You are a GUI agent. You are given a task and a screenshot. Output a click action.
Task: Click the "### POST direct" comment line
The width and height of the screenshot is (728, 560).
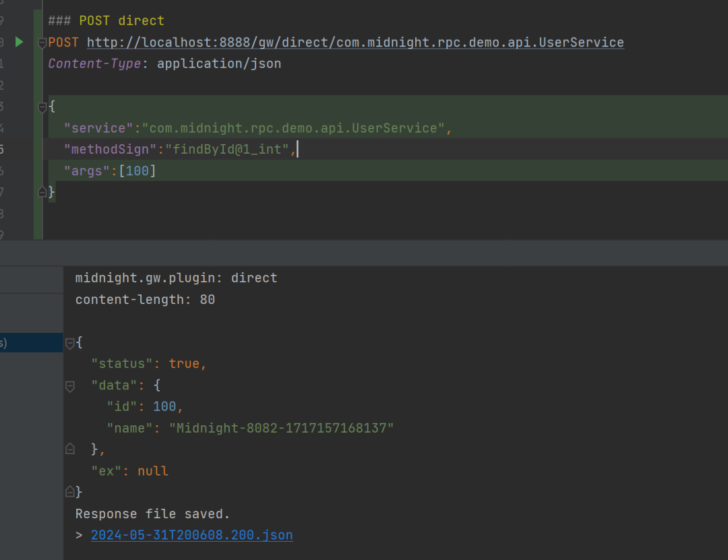107,20
